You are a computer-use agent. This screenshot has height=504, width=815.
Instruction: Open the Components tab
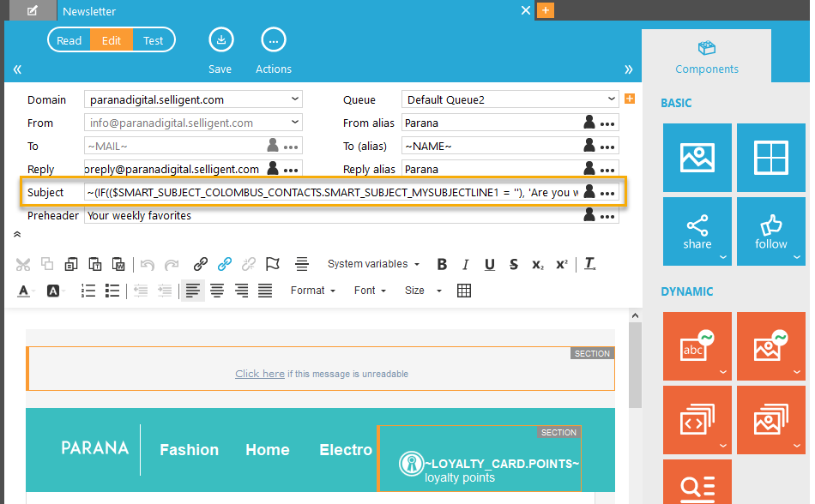pos(706,57)
